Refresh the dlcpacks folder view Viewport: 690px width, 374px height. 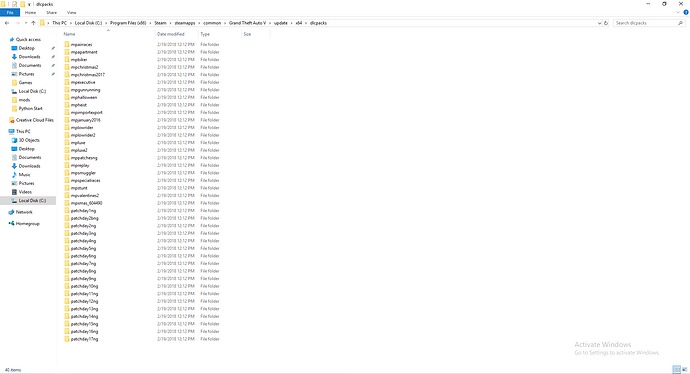[606, 23]
